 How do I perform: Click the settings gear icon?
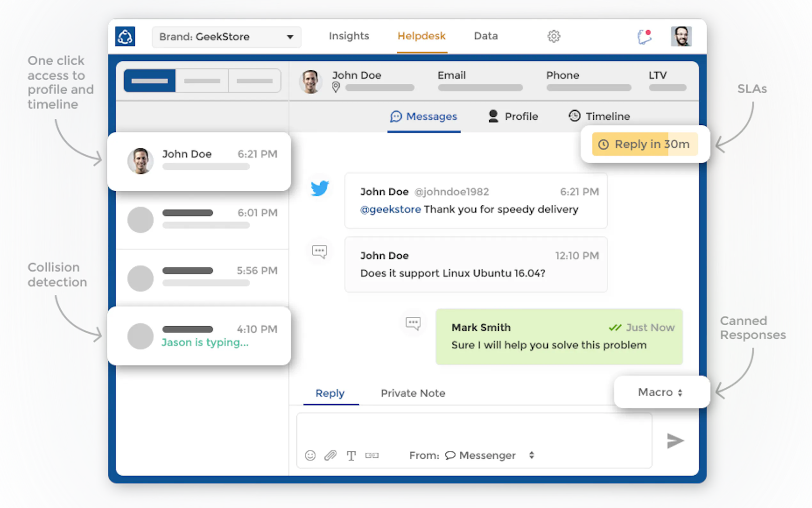(553, 36)
